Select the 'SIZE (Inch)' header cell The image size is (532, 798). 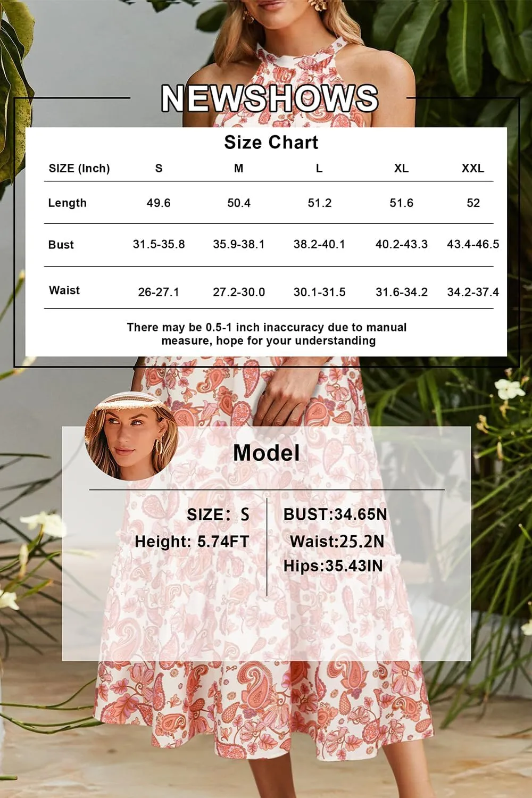tap(79, 168)
